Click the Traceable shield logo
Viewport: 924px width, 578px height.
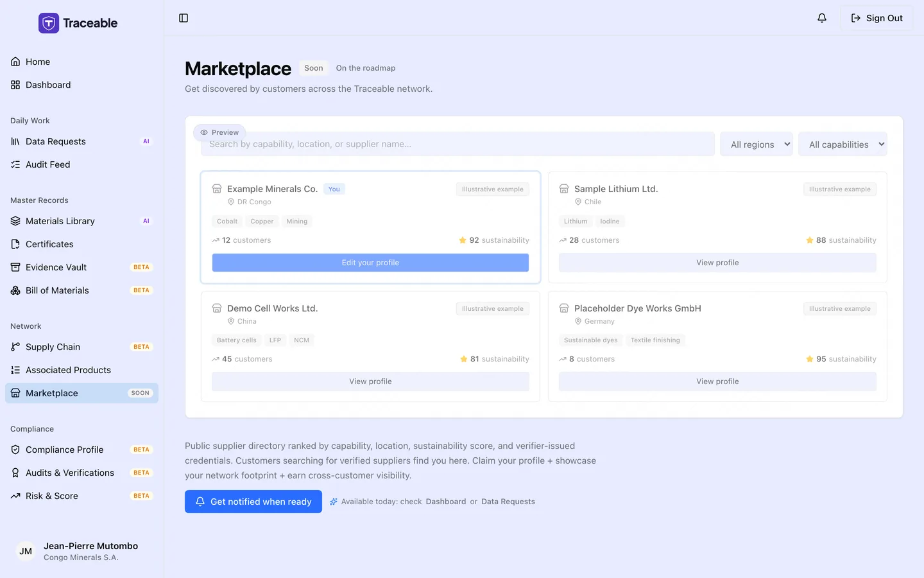coord(49,23)
